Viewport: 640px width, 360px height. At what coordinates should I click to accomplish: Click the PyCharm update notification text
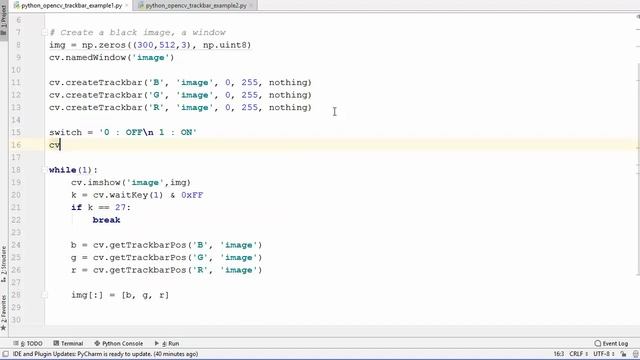[105, 354]
